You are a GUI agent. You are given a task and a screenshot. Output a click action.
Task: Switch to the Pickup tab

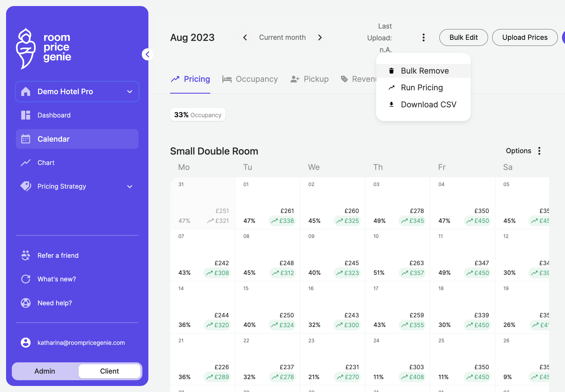(309, 79)
